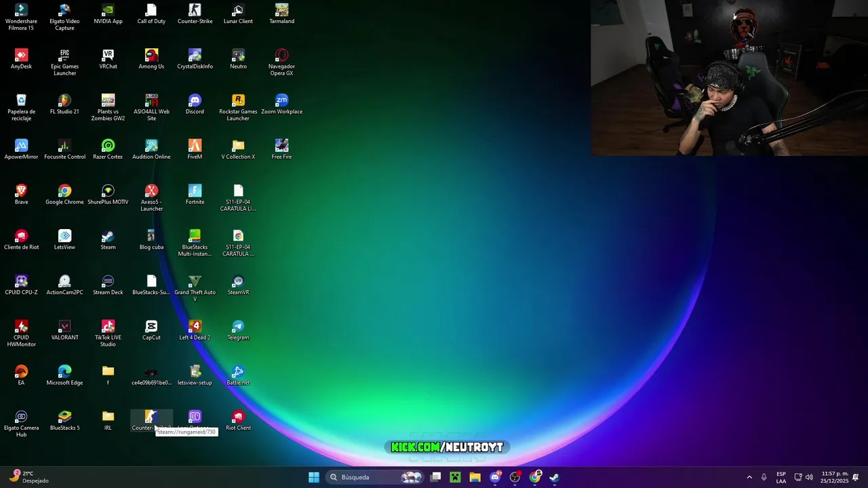Select the ApowerMirror desktop icon
868x488 pixels.
tap(21, 149)
